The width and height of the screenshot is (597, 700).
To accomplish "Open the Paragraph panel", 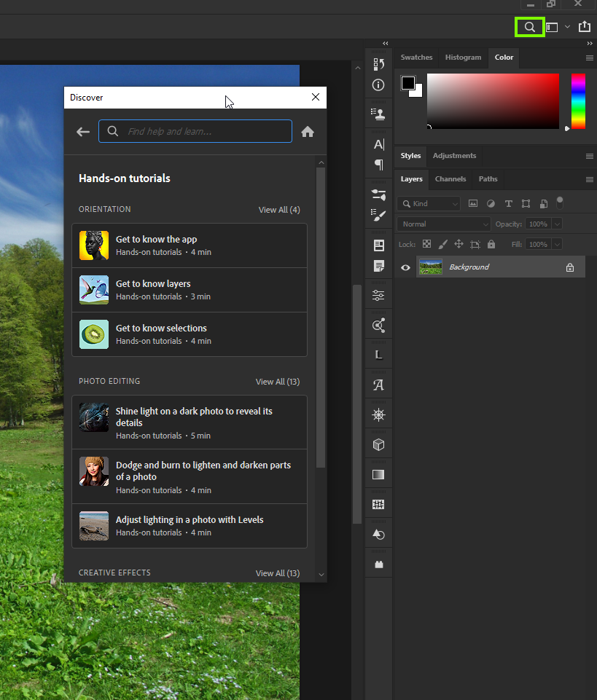I will [x=378, y=165].
